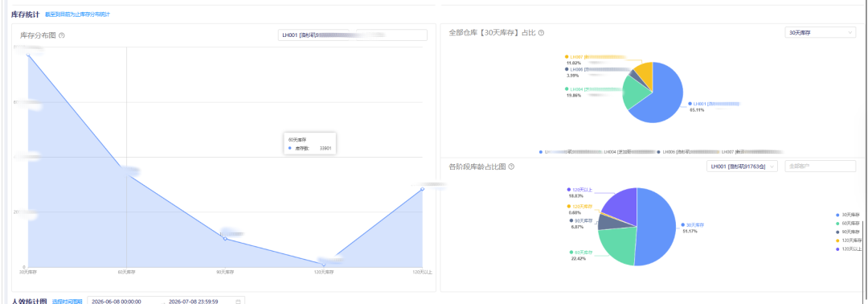Click the 120天库存 data point on the line chart

[324, 264]
